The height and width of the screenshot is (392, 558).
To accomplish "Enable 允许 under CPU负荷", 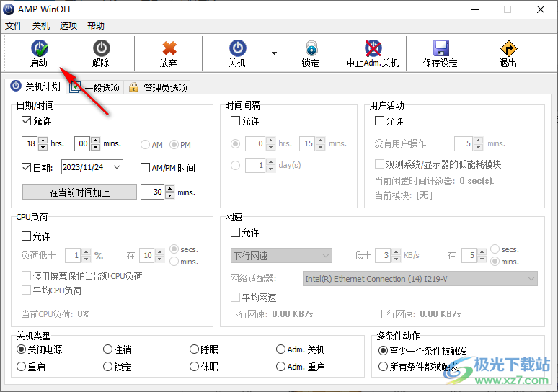I will point(27,236).
